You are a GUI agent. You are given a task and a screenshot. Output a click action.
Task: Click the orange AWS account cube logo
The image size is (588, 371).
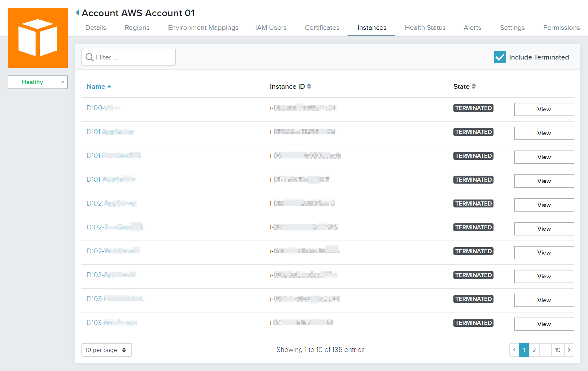(x=38, y=38)
